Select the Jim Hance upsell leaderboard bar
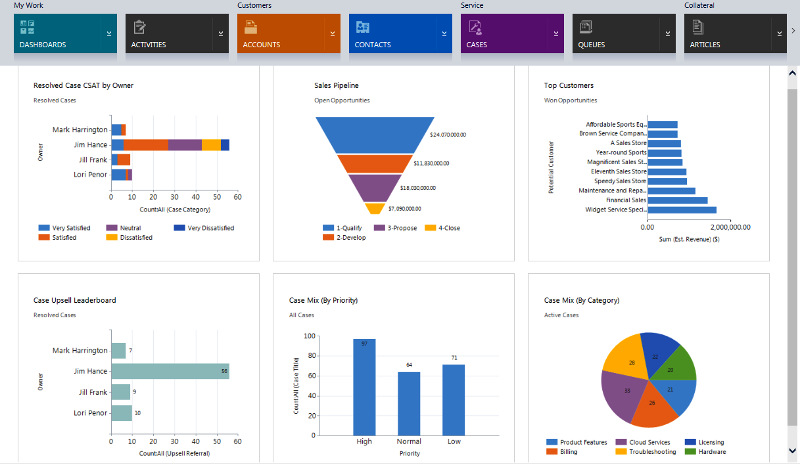The height and width of the screenshot is (464, 800). coord(170,371)
